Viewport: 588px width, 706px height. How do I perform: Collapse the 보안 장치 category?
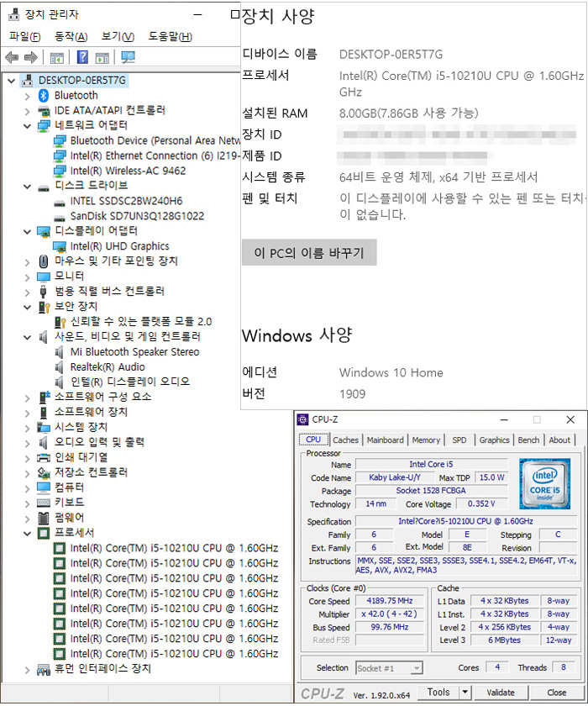click(27, 307)
